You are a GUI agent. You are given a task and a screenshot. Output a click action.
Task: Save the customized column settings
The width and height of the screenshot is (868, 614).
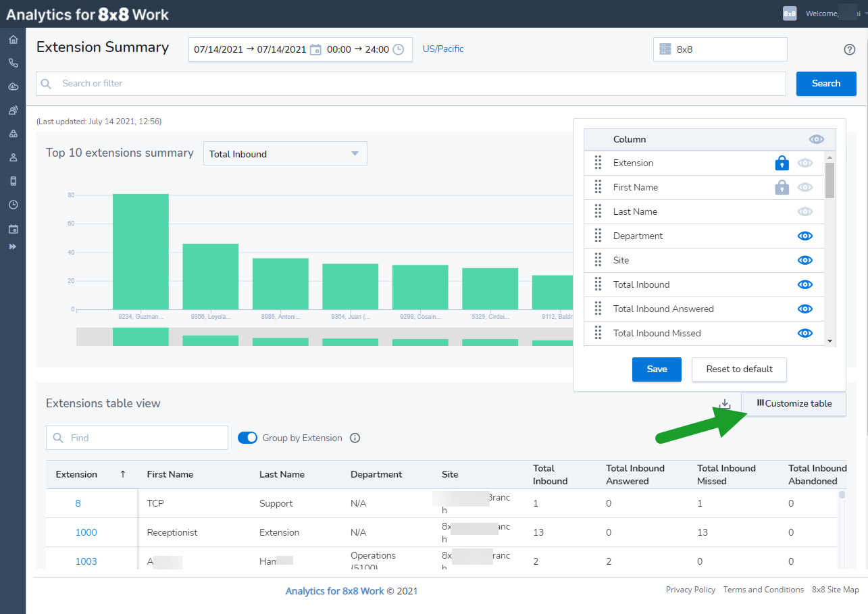tap(656, 369)
